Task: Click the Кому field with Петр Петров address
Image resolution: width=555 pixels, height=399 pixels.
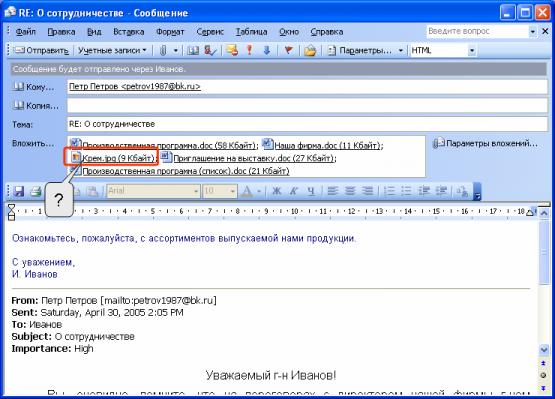Action: 307,87
